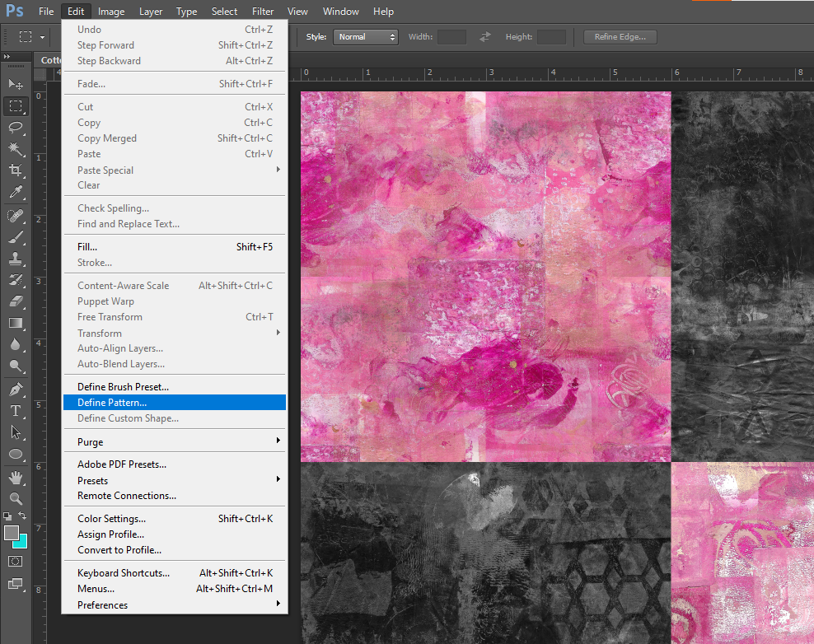Select the Eraser tool
The width and height of the screenshot is (814, 644).
tap(16, 301)
